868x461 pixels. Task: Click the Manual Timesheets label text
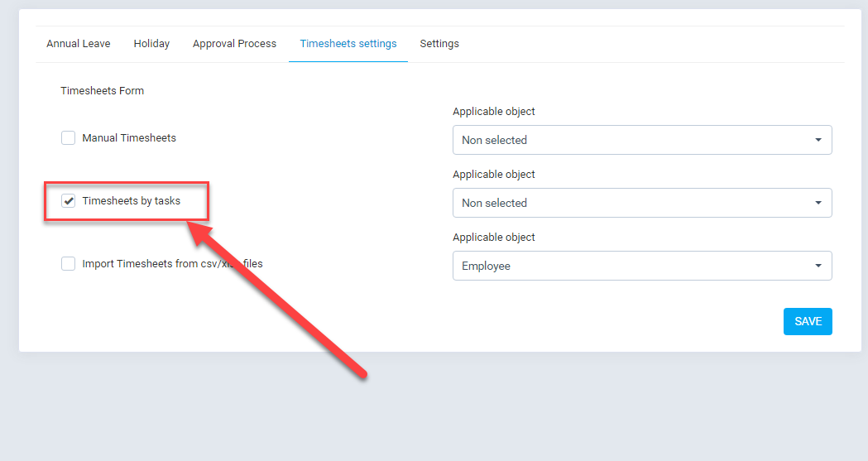(x=129, y=137)
